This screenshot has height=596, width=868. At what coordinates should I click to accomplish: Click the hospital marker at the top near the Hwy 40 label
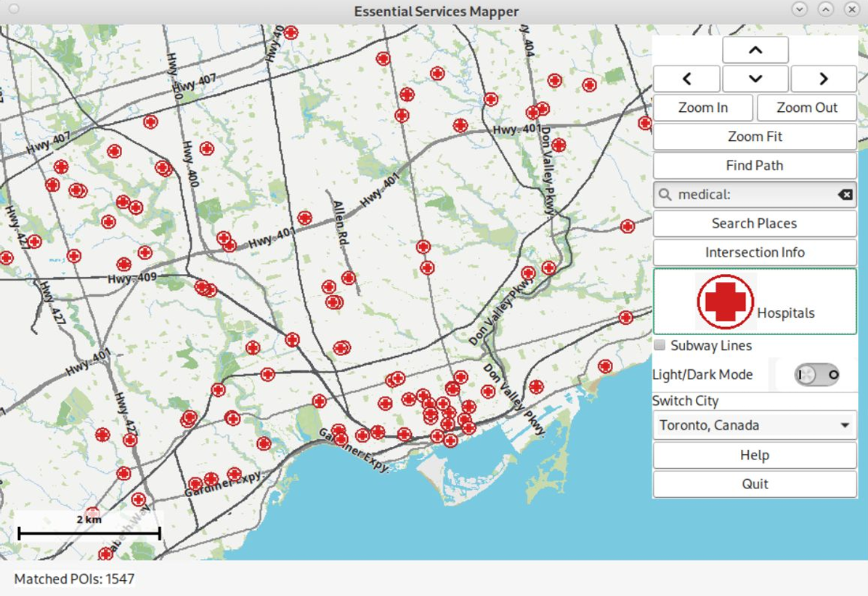(x=291, y=33)
